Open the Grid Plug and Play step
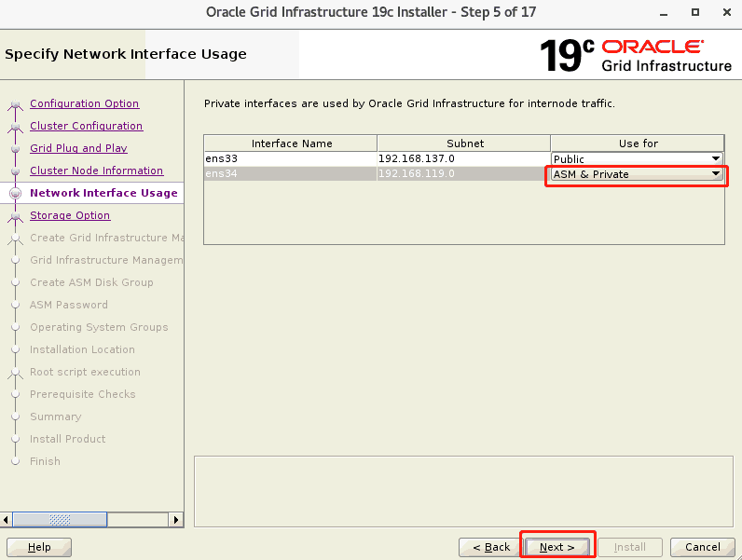This screenshot has height=560, width=742. coord(78,148)
